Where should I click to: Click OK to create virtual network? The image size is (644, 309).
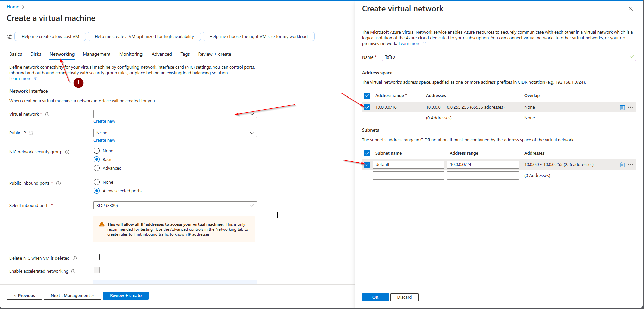[x=375, y=297]
